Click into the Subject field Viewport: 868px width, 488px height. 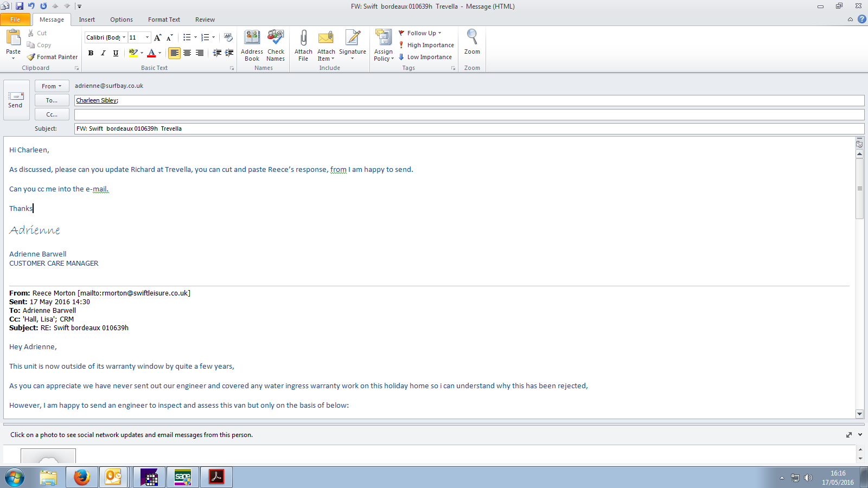(469, 129)
